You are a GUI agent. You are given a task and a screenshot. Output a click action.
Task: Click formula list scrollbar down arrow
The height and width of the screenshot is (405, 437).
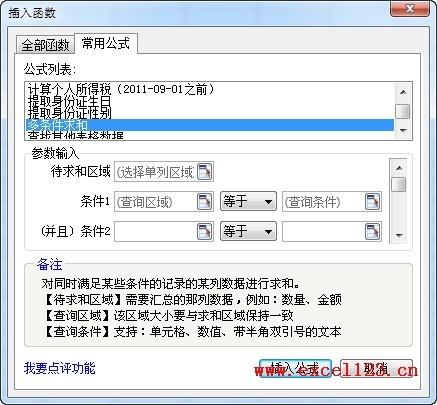click(403, 131)
